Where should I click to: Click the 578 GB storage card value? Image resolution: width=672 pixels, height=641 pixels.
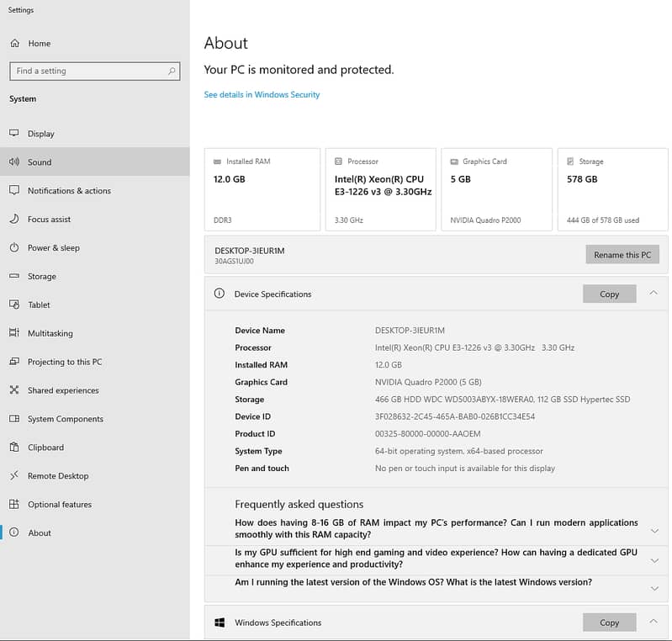coord(582,179)
